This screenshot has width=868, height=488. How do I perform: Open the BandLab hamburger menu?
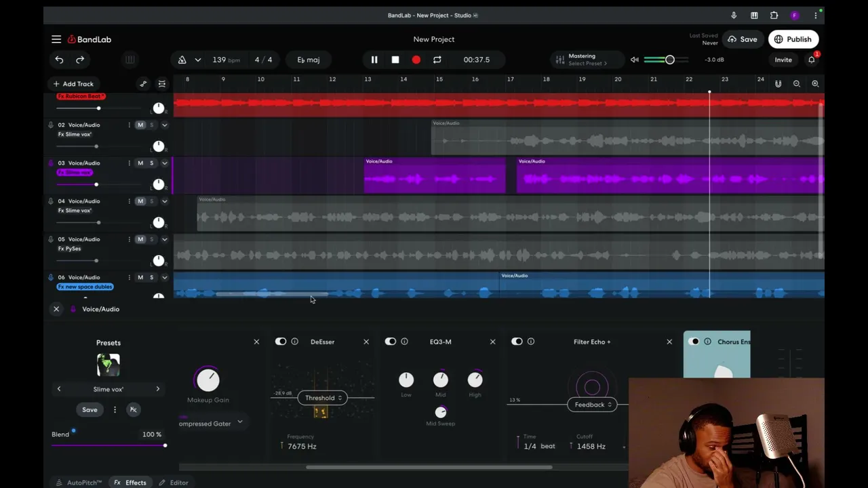click(x=56, y=39)
